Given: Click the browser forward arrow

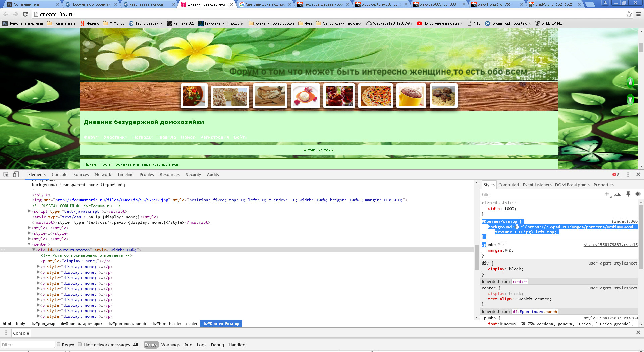Looking at the screenshot, I should tap(15, 14).
